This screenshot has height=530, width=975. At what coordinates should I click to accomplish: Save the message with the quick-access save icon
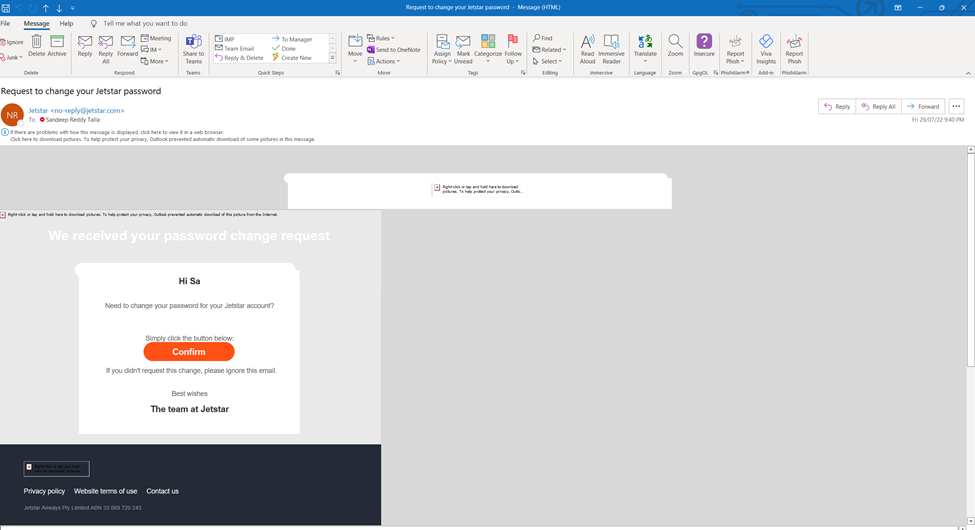tap(6, 8)
